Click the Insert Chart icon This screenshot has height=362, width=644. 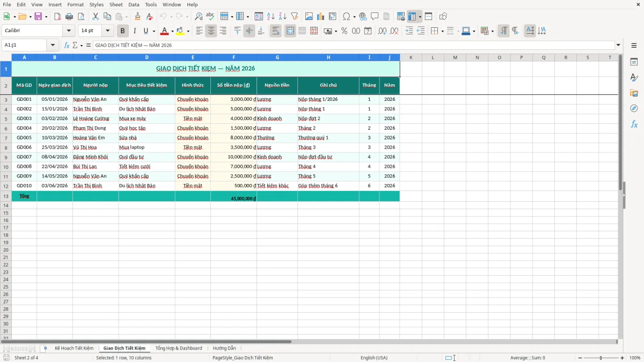[321, 17]
